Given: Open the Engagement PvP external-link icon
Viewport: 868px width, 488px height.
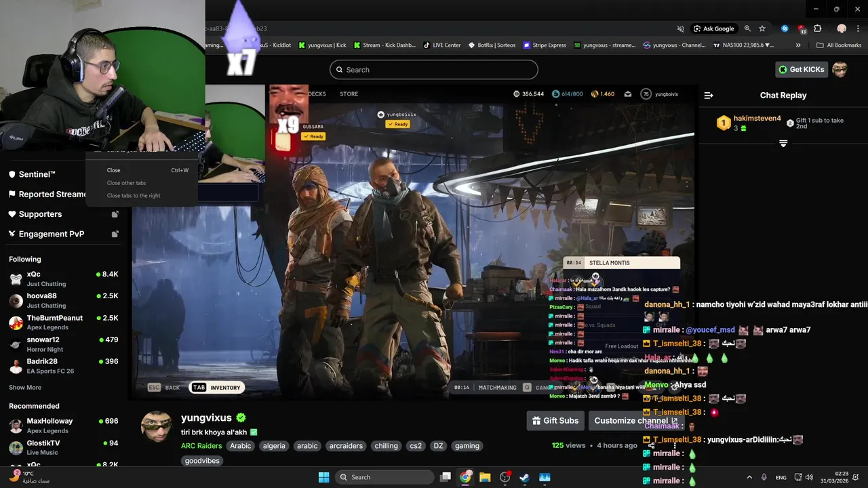Looking at the screenshot, I should pyautogui.click(x=115, y=234).
